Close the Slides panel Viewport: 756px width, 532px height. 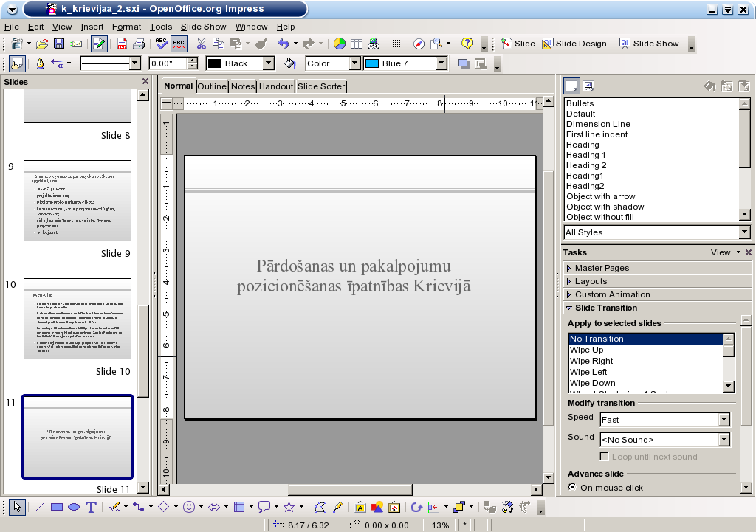pyautogui.click(x=145, y=81)
